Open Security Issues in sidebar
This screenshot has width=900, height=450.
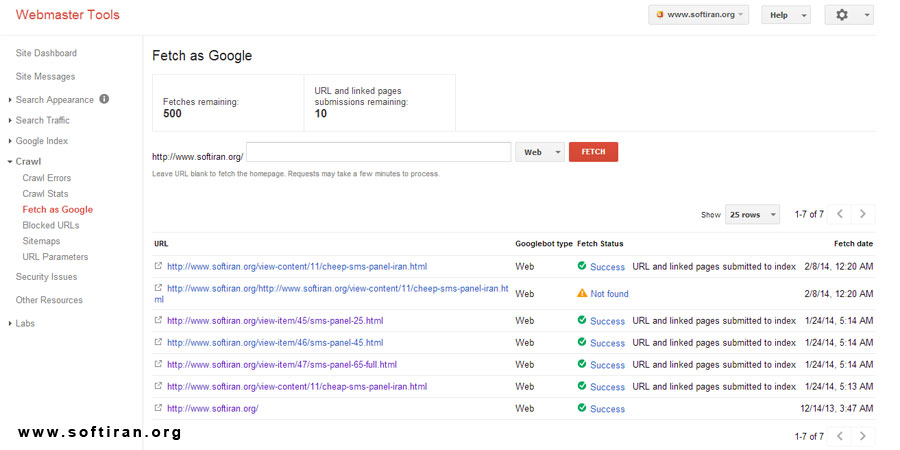[x=46, y=277]
